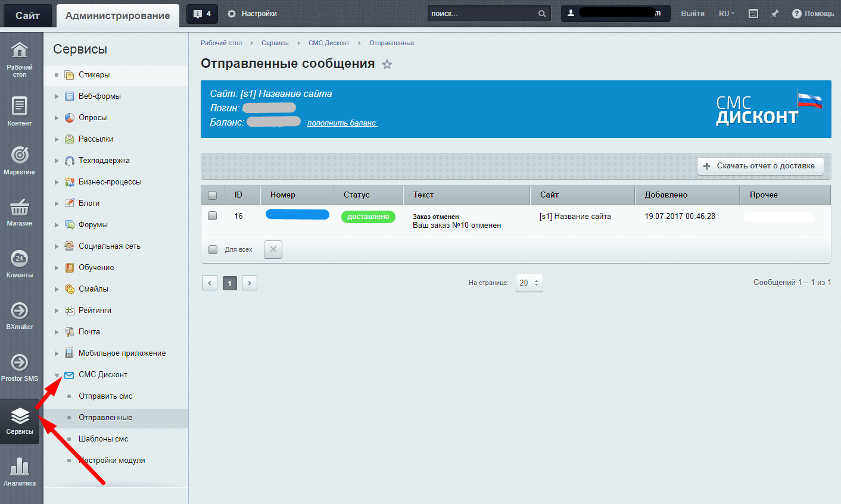Expand the Веб-формы tree item
841x504 pixels.
click(57, 96)
